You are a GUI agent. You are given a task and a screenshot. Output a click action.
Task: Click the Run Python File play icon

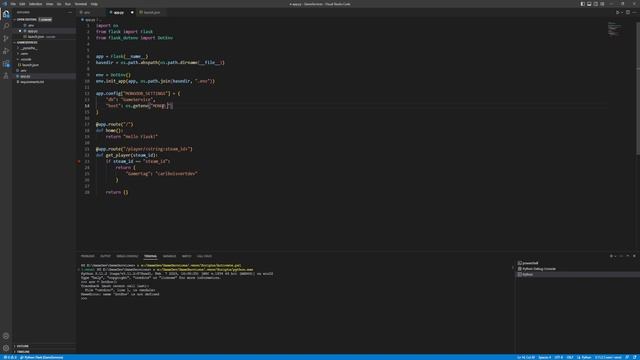[617, 13]
